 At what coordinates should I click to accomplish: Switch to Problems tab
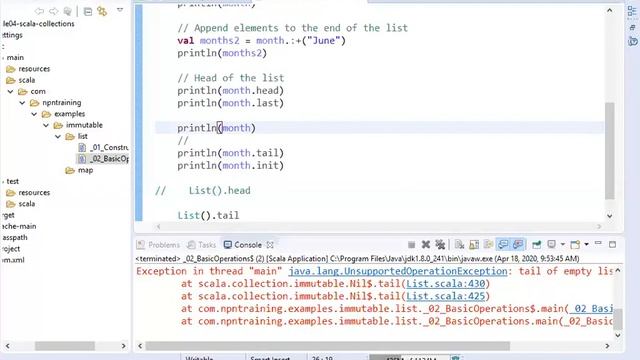(158, 245)
